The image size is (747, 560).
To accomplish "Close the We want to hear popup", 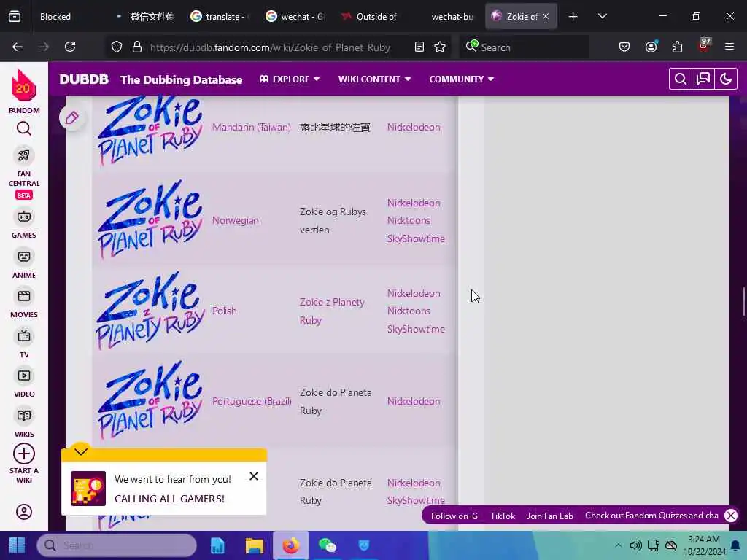I will click(x=254, y=476).
